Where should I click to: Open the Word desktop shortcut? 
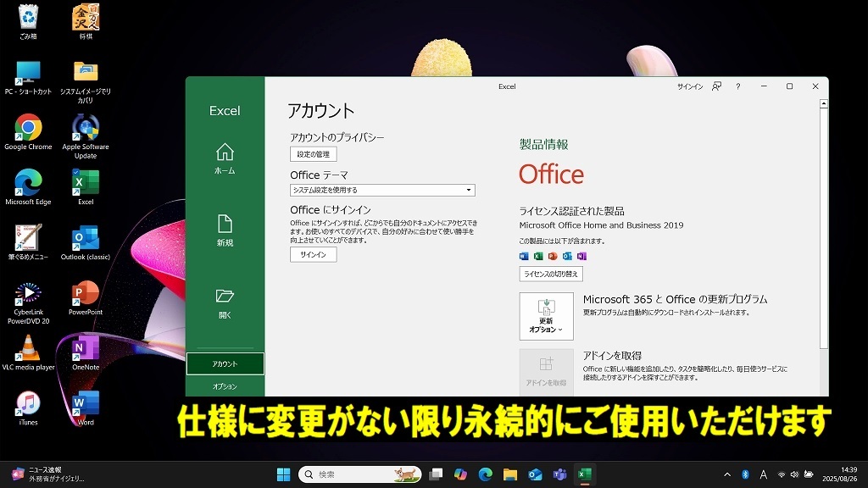pos(86,408)
